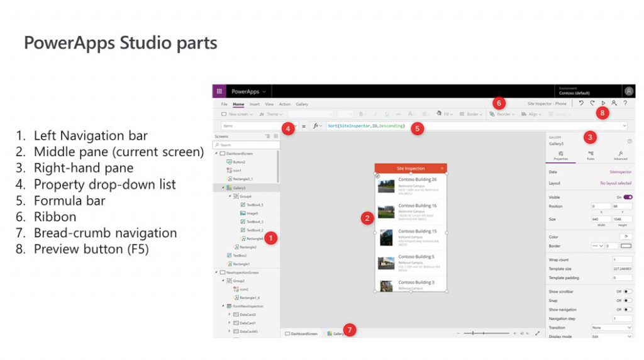Open the PowerApps title dropdown
Viewport: 644px width, 360px height.
248,92
